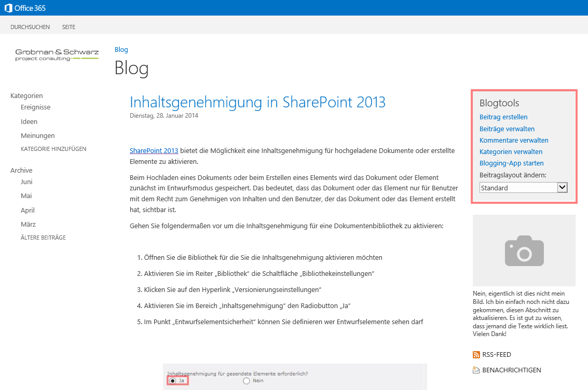Screen dimensions: 588x390
Task: Click the date Dienstag, 28. Januar 2014
Action: pos(164,115)
